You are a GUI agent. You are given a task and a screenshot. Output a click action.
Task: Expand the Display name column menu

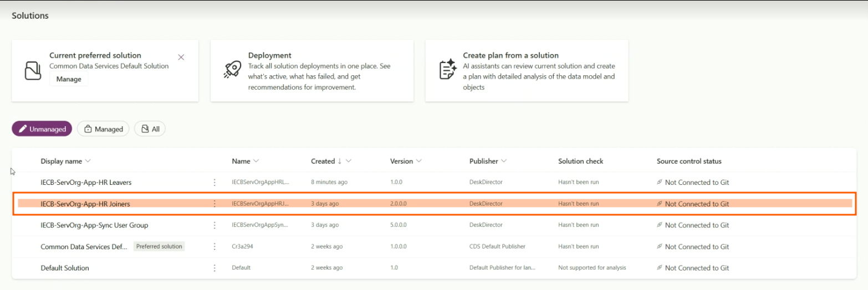88,161
